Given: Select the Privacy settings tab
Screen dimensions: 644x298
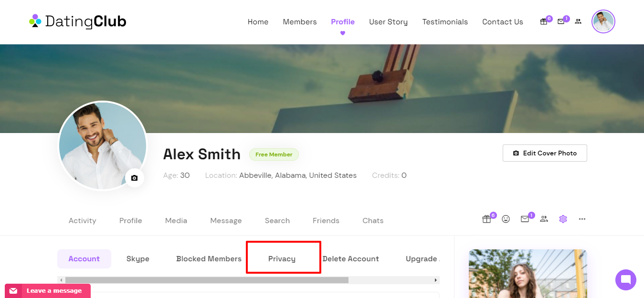Looking at the screenshot, I should pyautogui.click(x=282, y=259).
